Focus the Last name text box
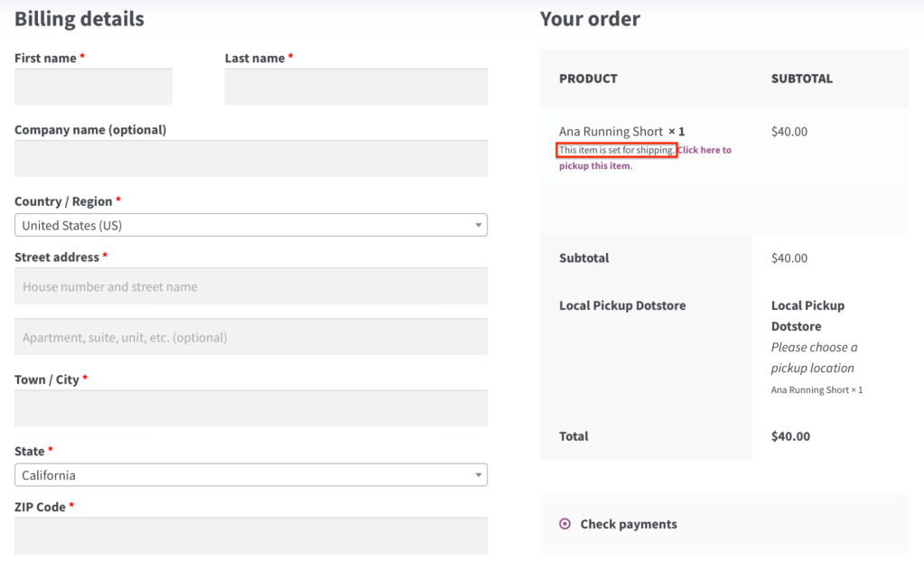Image resolution: width=924 pixels, height=561 pixels. point(356,87)
